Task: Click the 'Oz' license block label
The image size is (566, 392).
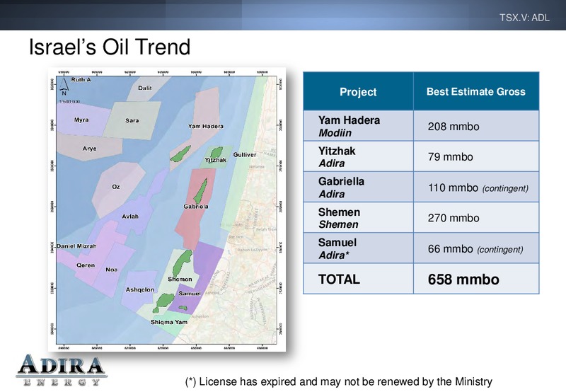Action: point(116,187)
